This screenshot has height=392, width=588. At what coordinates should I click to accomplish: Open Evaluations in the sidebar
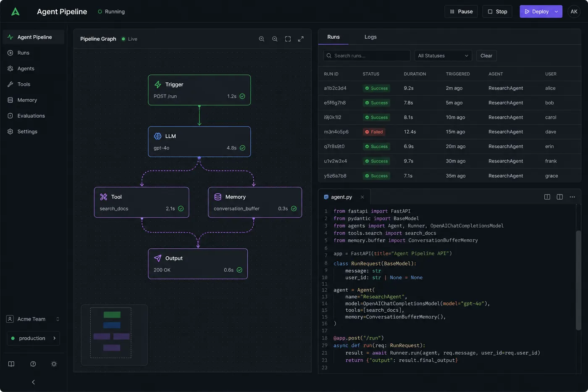[x=34, y=116]
